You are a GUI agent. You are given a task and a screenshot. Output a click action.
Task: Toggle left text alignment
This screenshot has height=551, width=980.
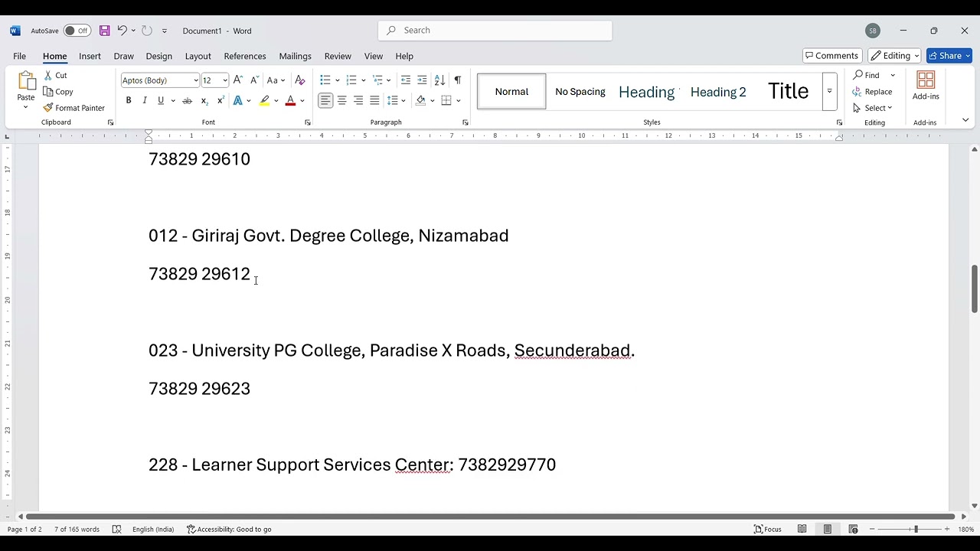tap(326, 101)
